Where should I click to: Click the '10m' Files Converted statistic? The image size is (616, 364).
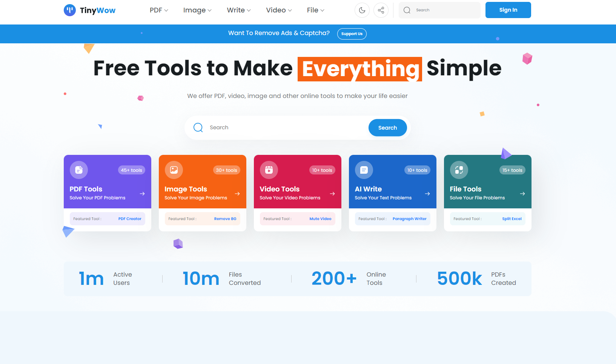pos(201,279)
